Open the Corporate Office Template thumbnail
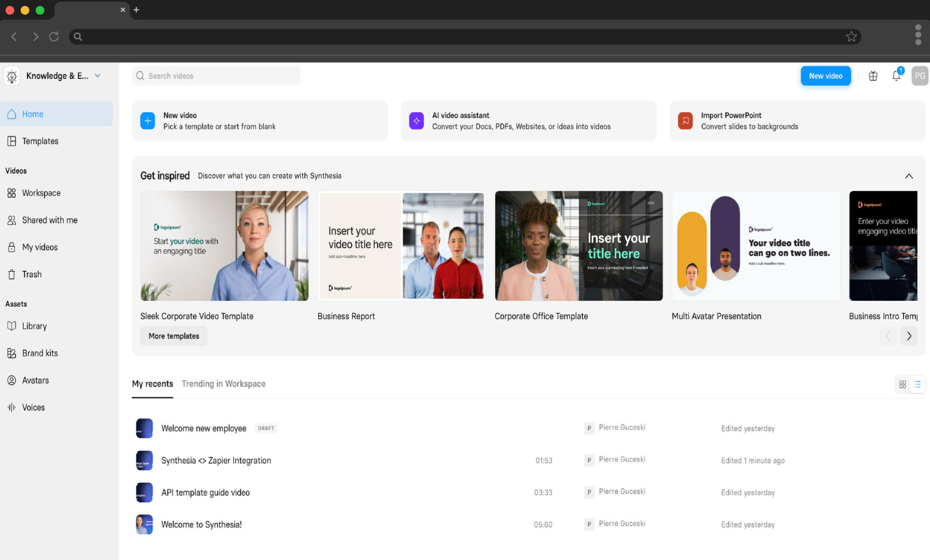The image size is (930, 560). pos(579,246)
